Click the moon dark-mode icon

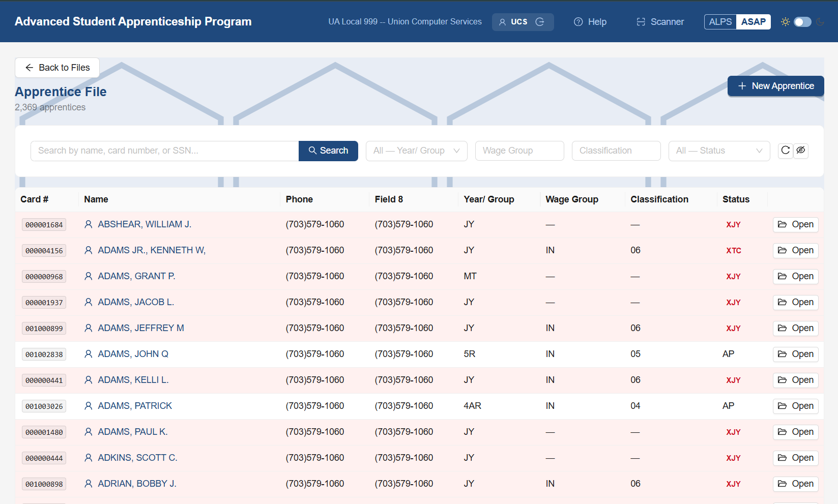pos(820,22)
